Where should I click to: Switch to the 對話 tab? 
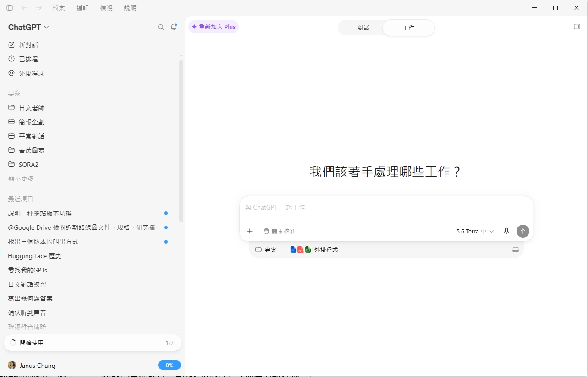tap(363, 28)
